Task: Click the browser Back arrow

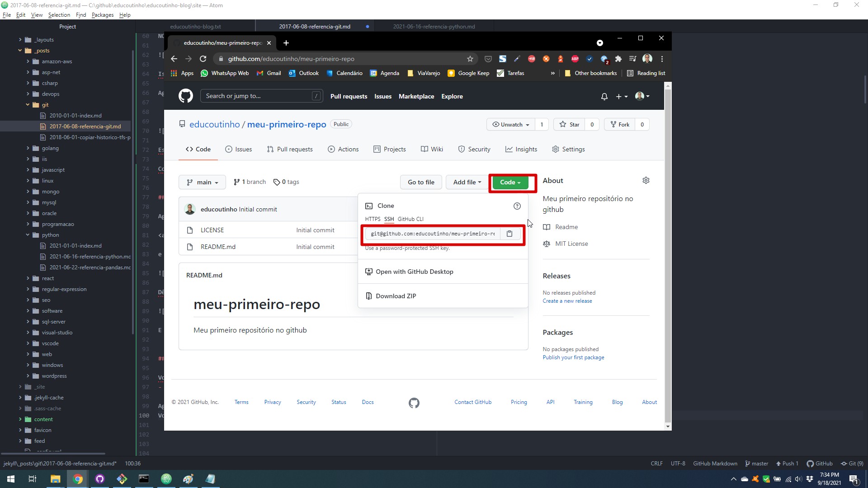Action: coord(174,59)
